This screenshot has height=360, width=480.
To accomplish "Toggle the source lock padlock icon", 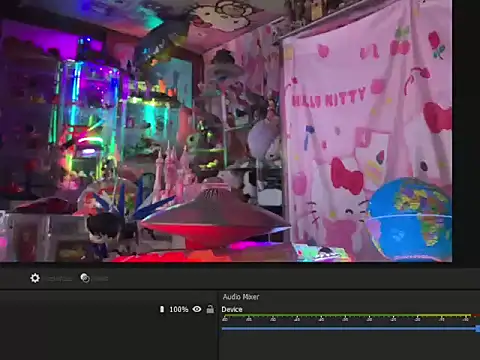I will [210, 309].
